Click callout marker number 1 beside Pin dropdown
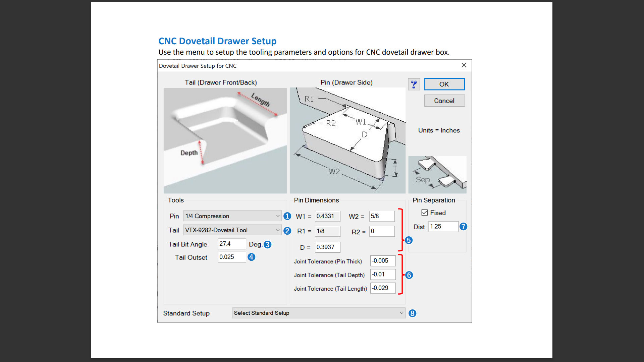 click(x=287, y=216)
